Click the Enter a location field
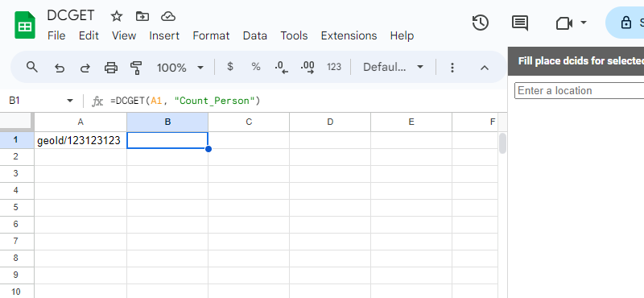Screen dimensions: 644x298 pos(579,90)
